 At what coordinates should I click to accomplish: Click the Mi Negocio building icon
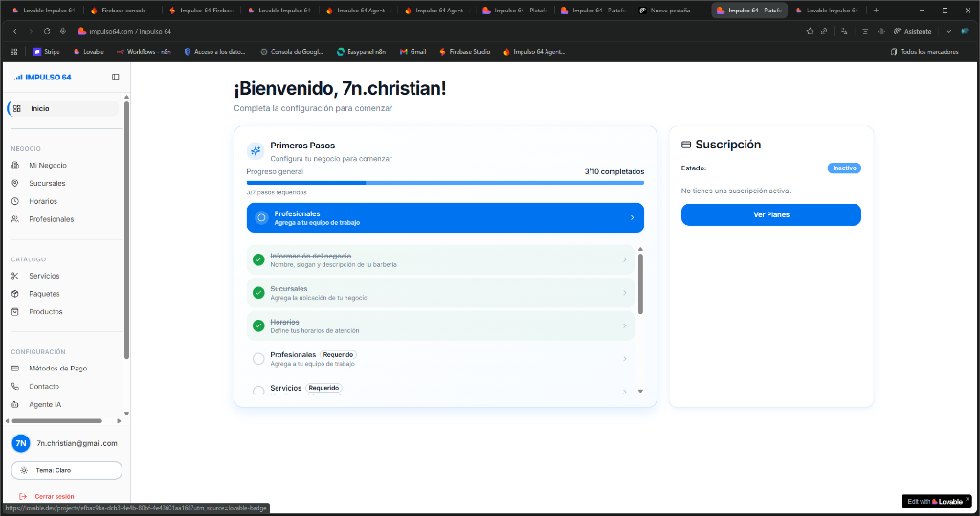click(x=15, y=166)
